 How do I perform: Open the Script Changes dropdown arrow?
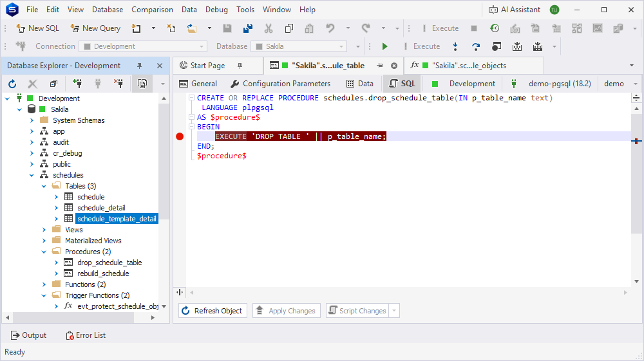pos(394,311)
